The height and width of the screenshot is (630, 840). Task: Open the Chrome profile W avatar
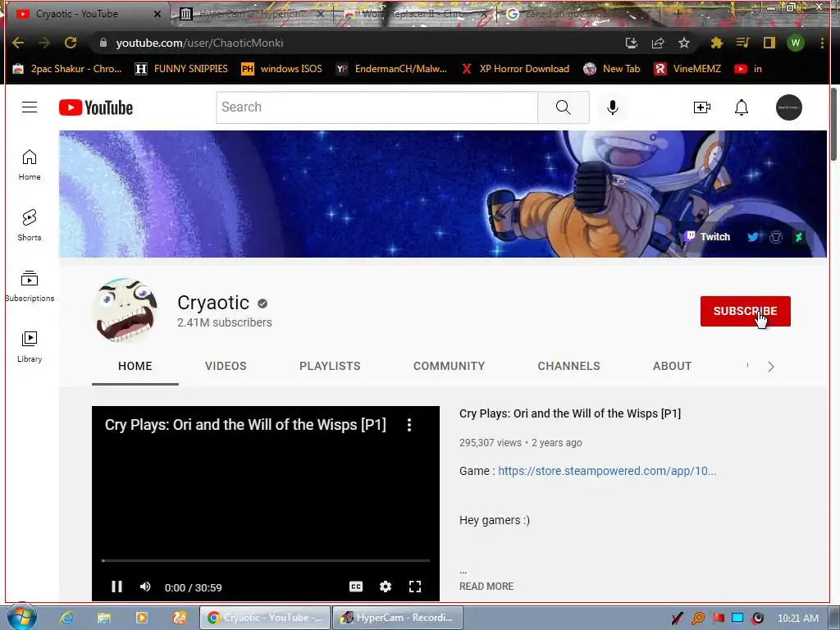pos(796,43)
